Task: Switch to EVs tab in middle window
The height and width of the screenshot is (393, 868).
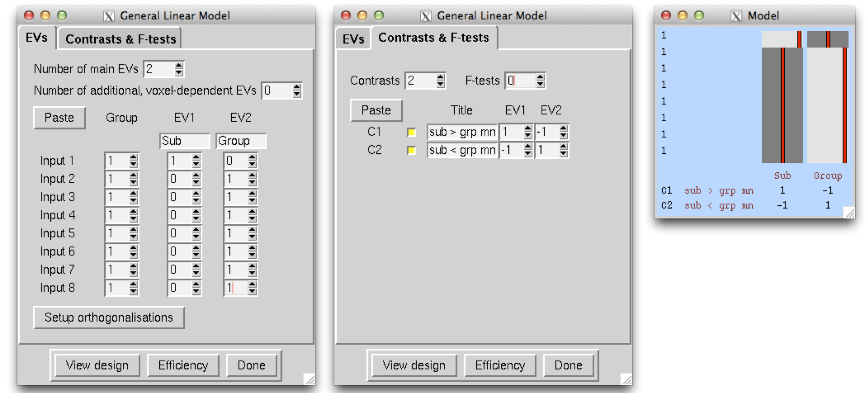Action: (353, 39)
